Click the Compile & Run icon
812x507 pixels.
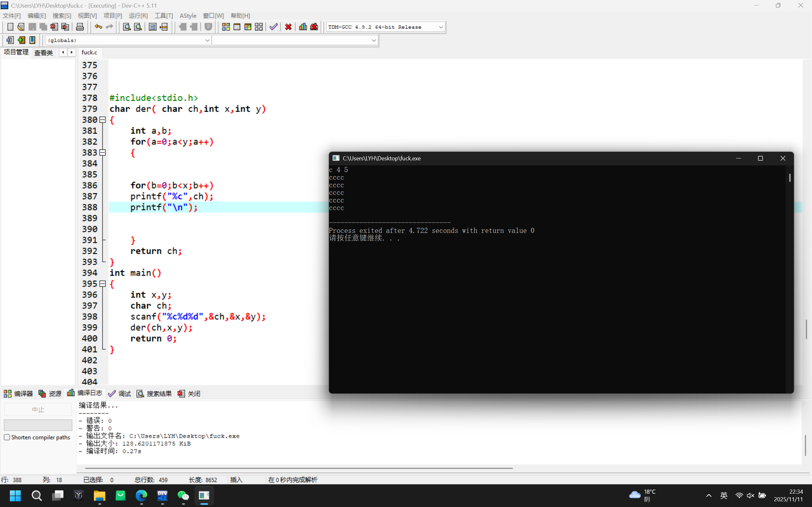pos(248,27)
